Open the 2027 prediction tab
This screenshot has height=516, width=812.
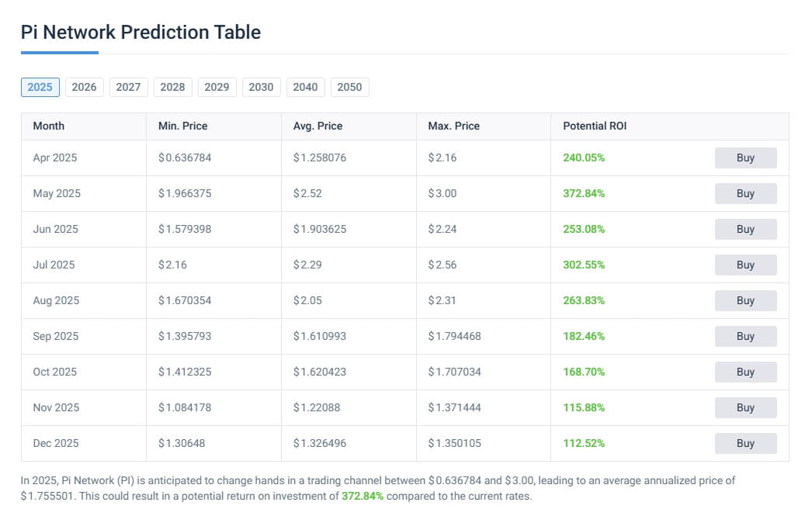(x=128, y=87)
